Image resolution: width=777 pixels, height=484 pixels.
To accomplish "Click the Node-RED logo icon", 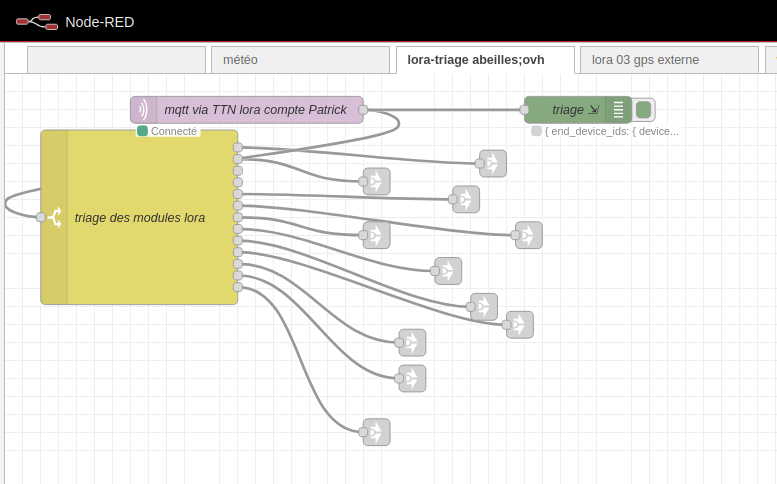I will click(x=36, y=21).
